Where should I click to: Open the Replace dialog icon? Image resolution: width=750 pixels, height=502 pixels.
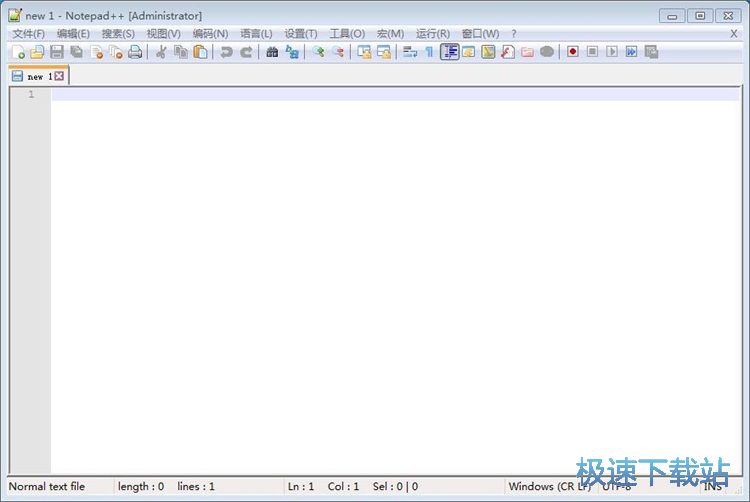pos(292,52)
